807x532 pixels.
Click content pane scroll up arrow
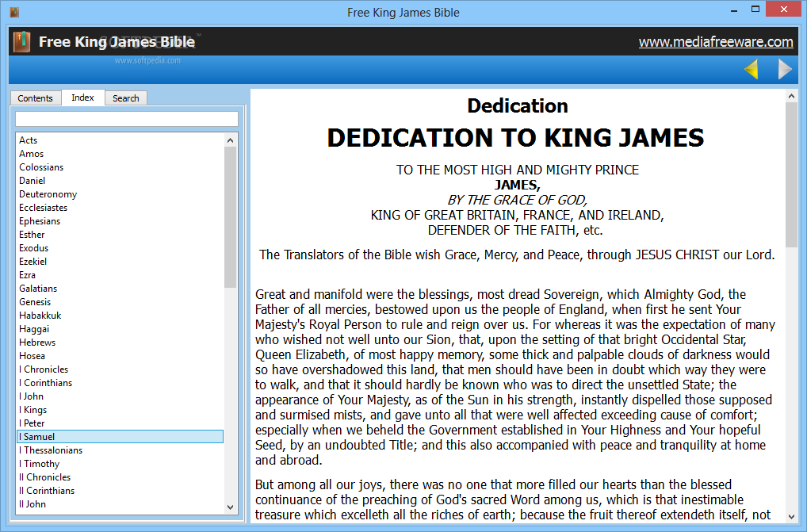[x=792, y=96]
